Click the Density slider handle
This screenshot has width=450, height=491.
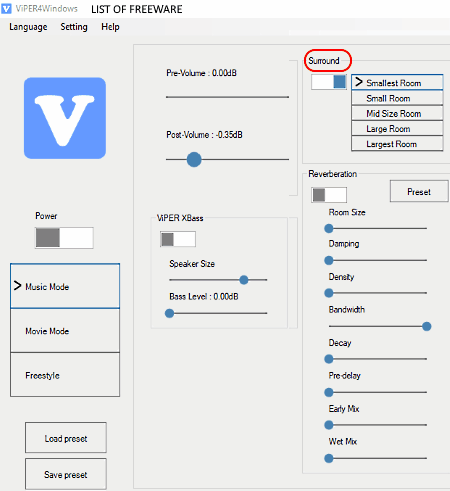(x=329, y=293)
